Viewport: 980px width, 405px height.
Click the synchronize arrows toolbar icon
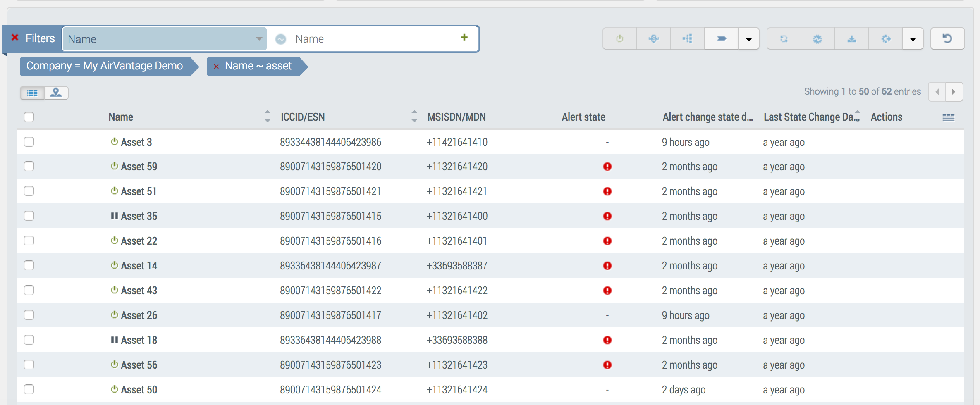784,39
